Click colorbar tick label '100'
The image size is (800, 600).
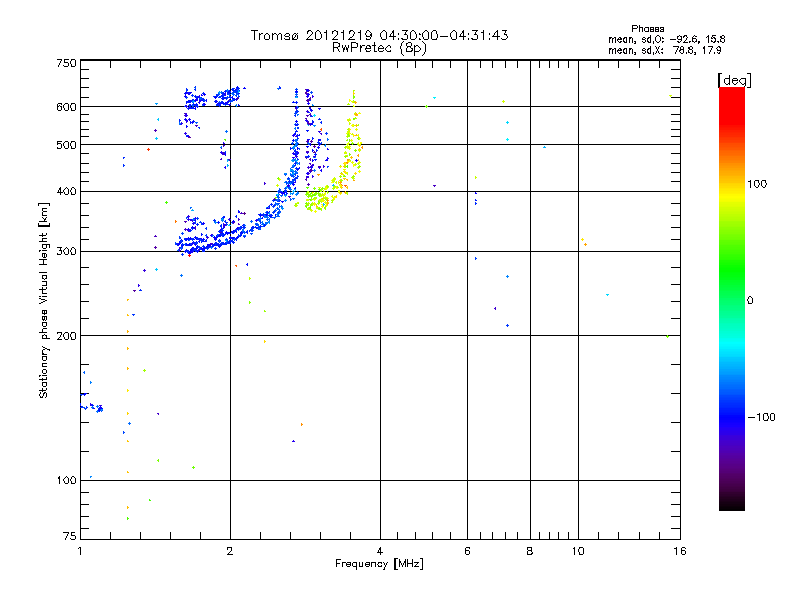coord(757,184)
